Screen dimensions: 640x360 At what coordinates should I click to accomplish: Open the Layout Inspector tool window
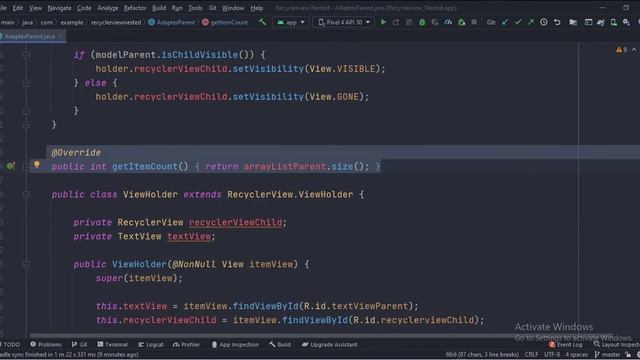point(617,344)
